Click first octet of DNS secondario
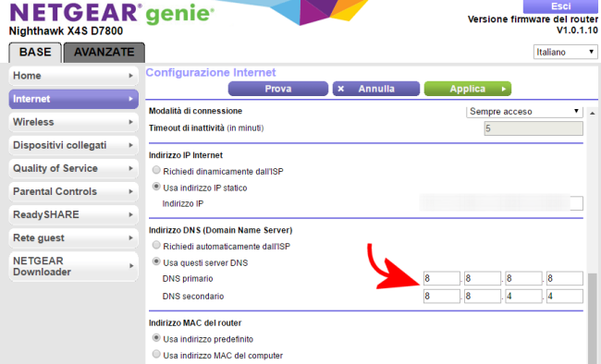The height and width of the screenshot is (364, 601). tap(442, 297)
